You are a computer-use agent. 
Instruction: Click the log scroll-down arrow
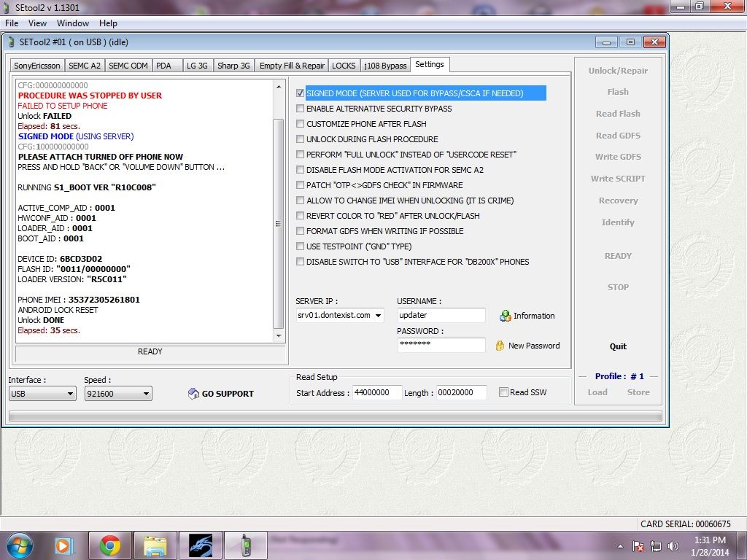[x=278, y=336]
